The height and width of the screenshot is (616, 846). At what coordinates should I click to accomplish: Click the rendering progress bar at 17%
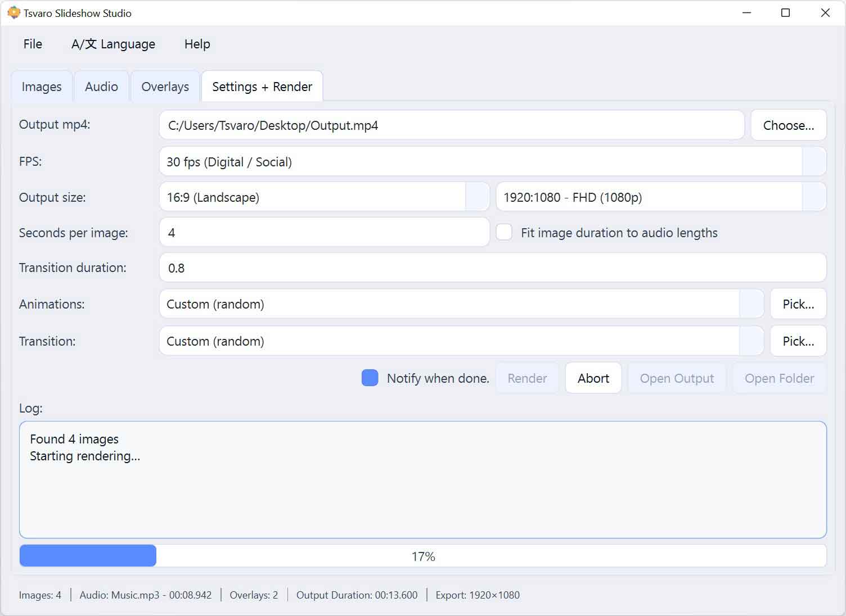coord(422,556)
